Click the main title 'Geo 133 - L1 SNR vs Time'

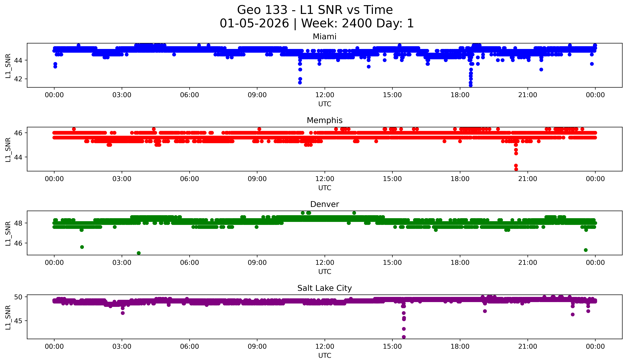click(315, 10)
